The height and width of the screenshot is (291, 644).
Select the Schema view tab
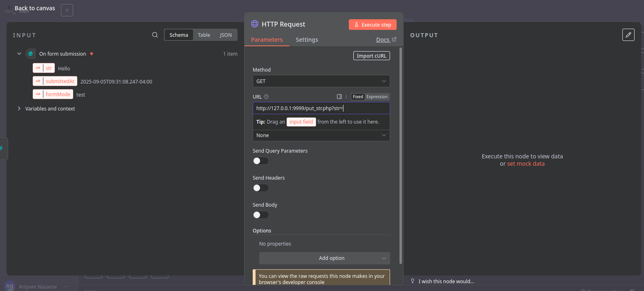click(x=179, y=35)
